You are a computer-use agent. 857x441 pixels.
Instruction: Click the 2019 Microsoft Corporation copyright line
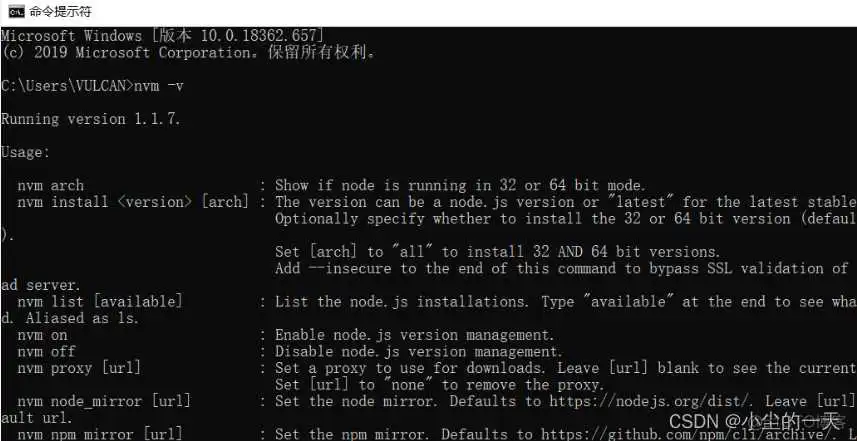(188, 52)
